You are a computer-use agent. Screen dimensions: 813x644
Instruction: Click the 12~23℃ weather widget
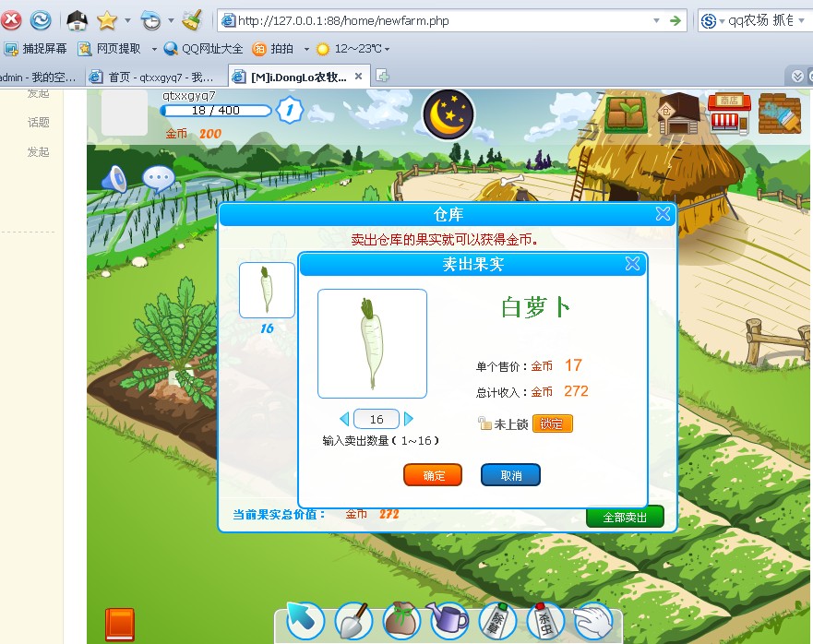[x=350, y=49]
